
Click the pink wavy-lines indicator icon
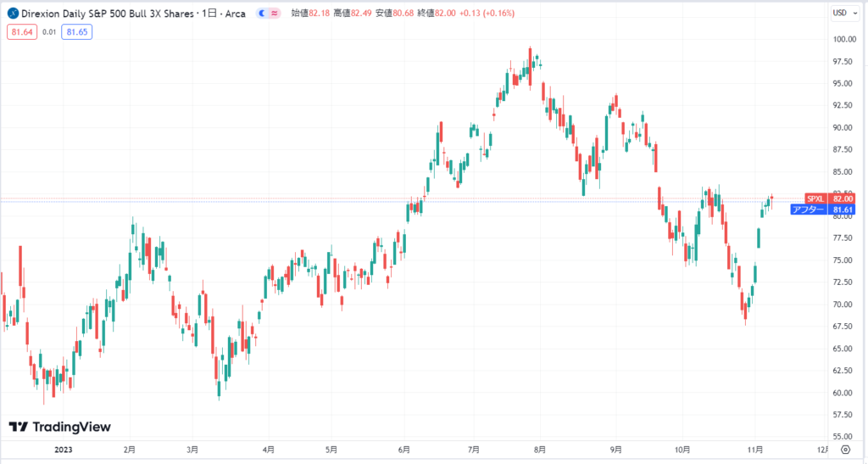pos(275,14)
